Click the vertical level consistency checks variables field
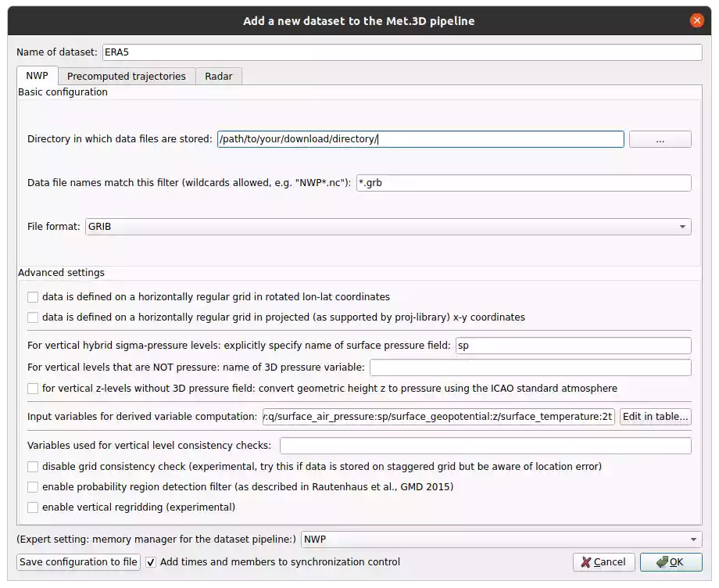Image resolution: width=719 pixels, height=588 pixels. tap(485, 446)
